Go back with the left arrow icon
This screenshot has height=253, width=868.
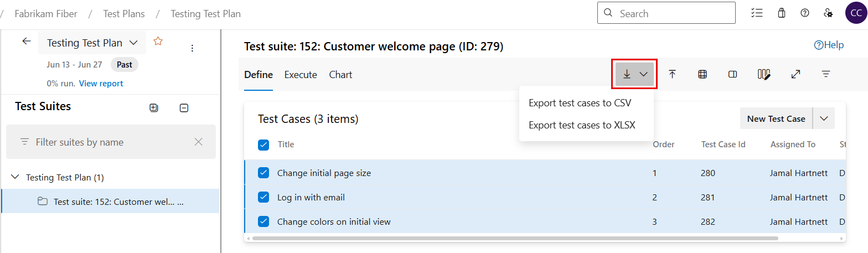point(27,42)
